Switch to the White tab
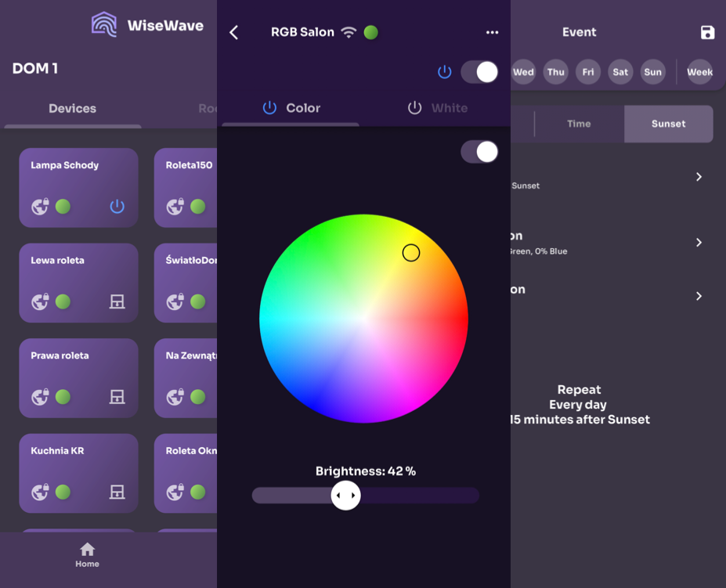 [x=438, y=108]
